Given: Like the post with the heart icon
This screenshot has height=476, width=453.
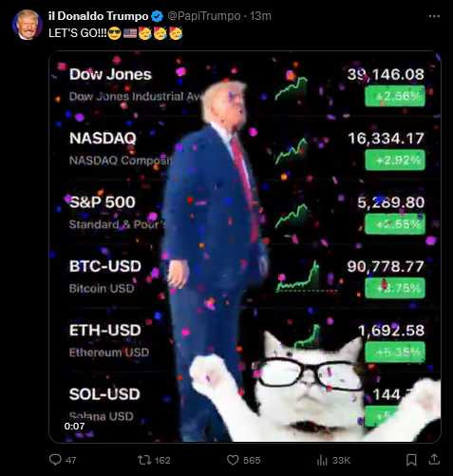Looking at the screenshot, I should [233, 460].
